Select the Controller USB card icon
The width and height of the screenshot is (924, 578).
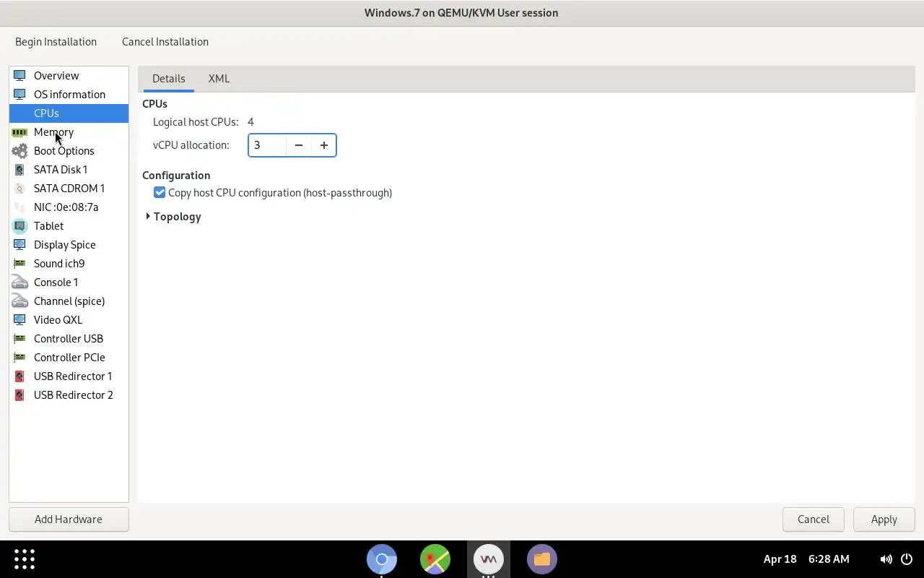point(19,339)
